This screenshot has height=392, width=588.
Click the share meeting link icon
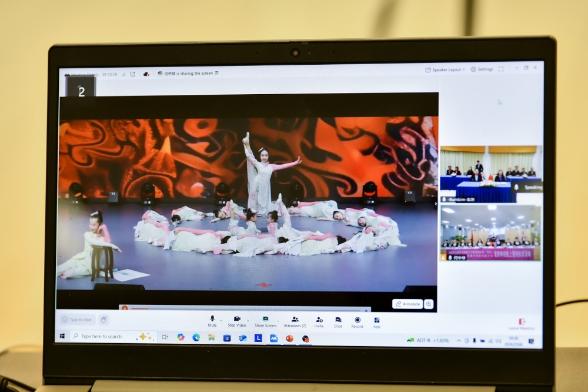(133, 74)
